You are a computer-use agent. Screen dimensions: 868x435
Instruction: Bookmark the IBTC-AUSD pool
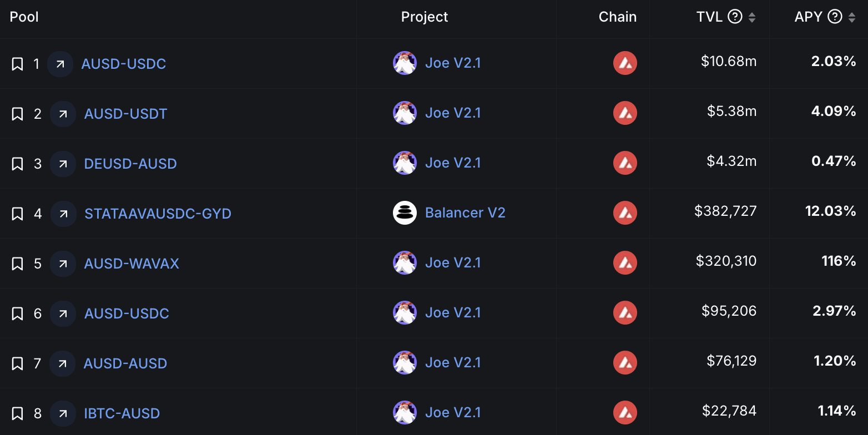pyautogui.click(x=17, y=413)
